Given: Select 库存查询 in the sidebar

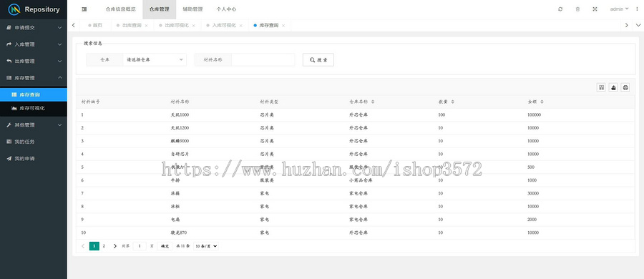Looking at the screenshot, I should [x=33, y=94].
